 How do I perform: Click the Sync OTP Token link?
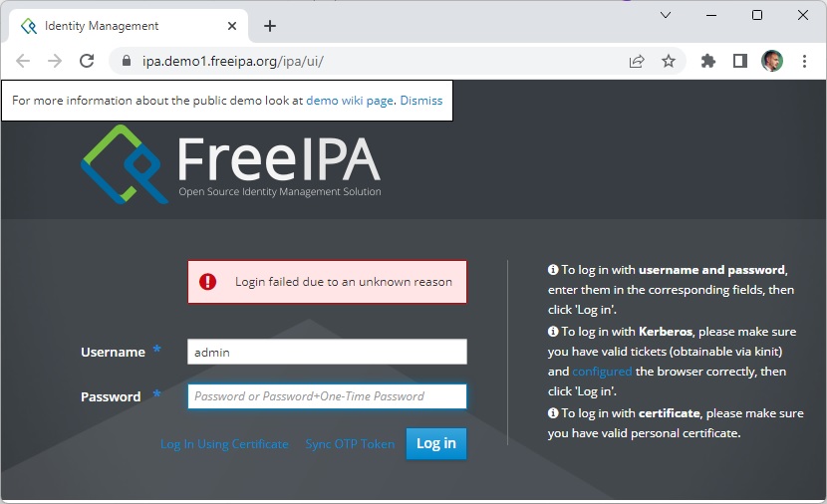point(350,444)
